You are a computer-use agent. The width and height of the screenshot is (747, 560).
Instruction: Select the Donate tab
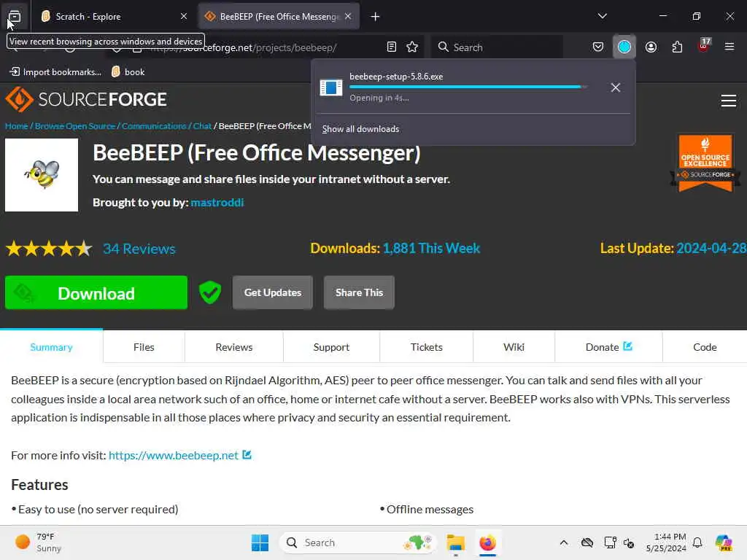click(608, 347)
